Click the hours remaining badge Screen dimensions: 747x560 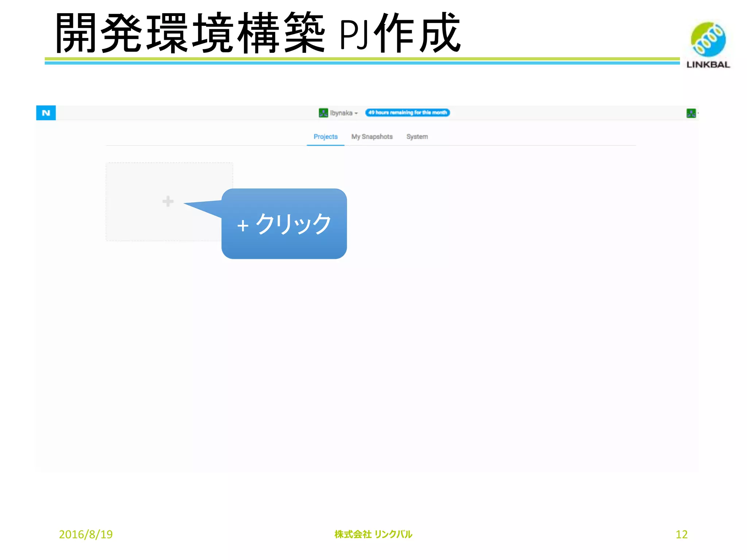tap(407, 113)
